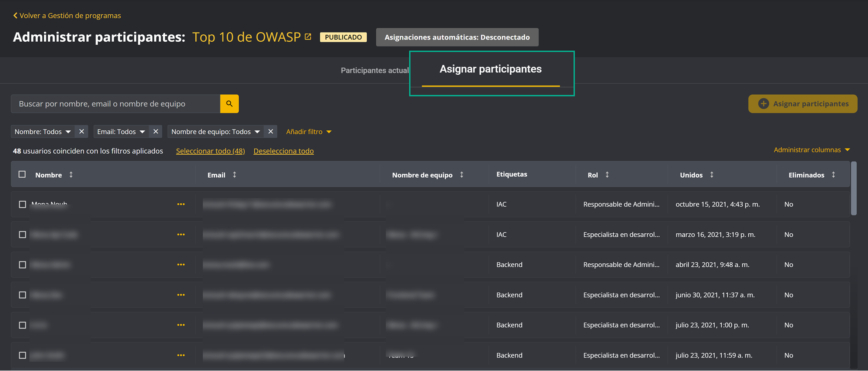Sort by Nombre column arrows
The height and width of the screenshot is (371, 868).
point(71,175)
